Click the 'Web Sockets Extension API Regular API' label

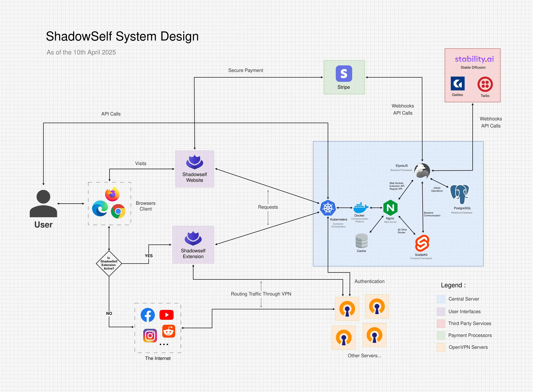point(397,186)
